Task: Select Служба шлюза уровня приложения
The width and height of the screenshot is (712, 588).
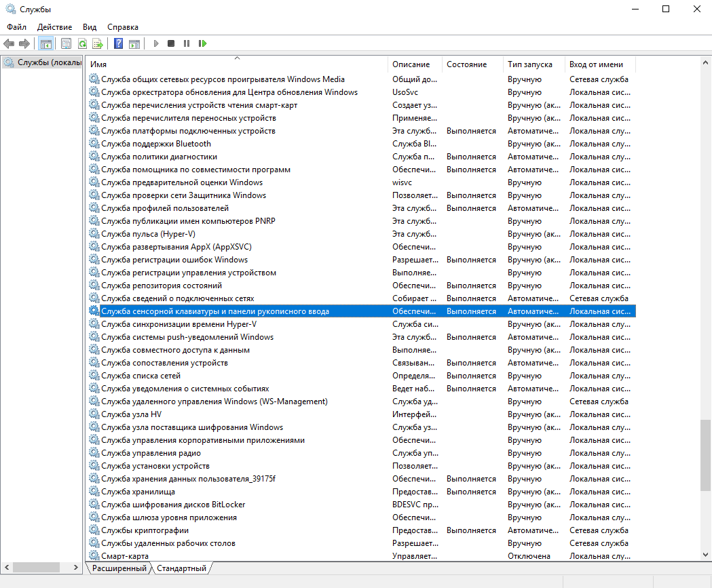Action: 362,517
